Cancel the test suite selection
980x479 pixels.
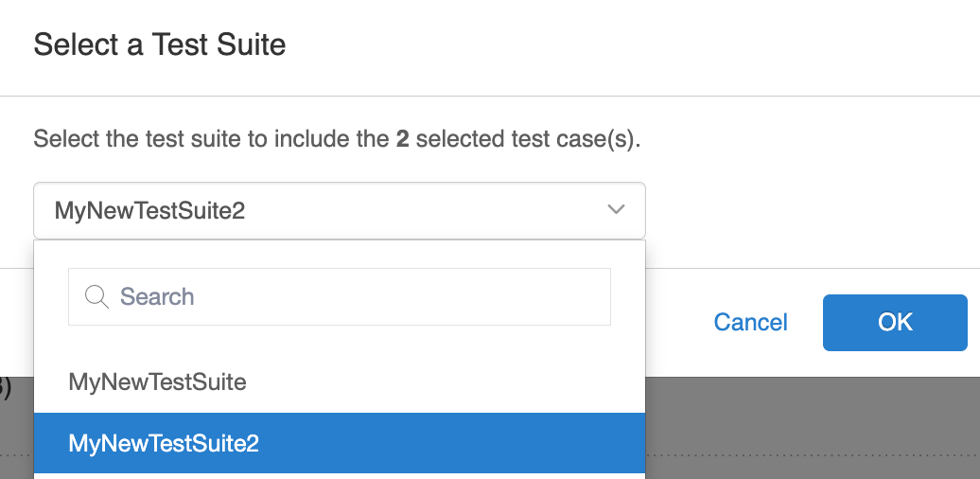click(x=750, y=323)
